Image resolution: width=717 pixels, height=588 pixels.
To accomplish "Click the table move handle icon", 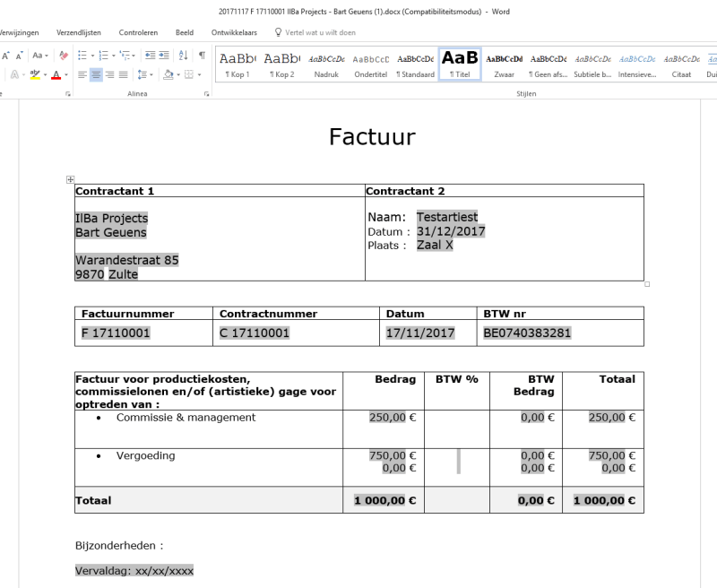I will click(70, 179).
